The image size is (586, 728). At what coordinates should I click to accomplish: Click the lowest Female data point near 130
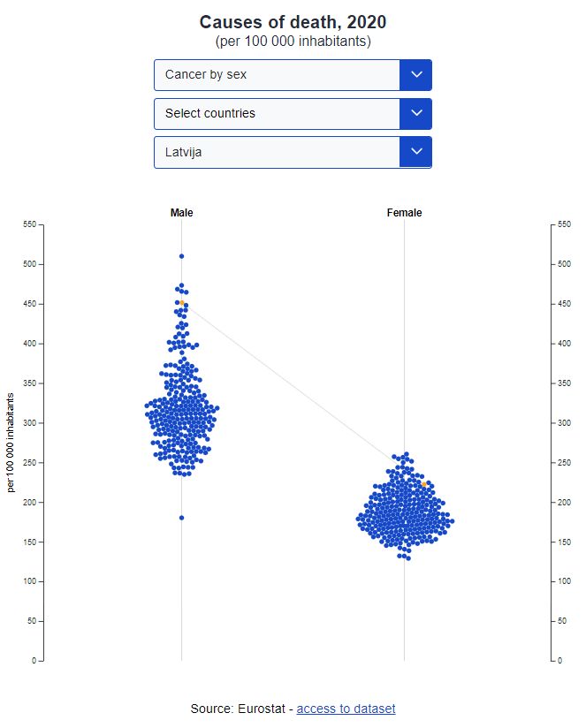[x=407, y=558]
